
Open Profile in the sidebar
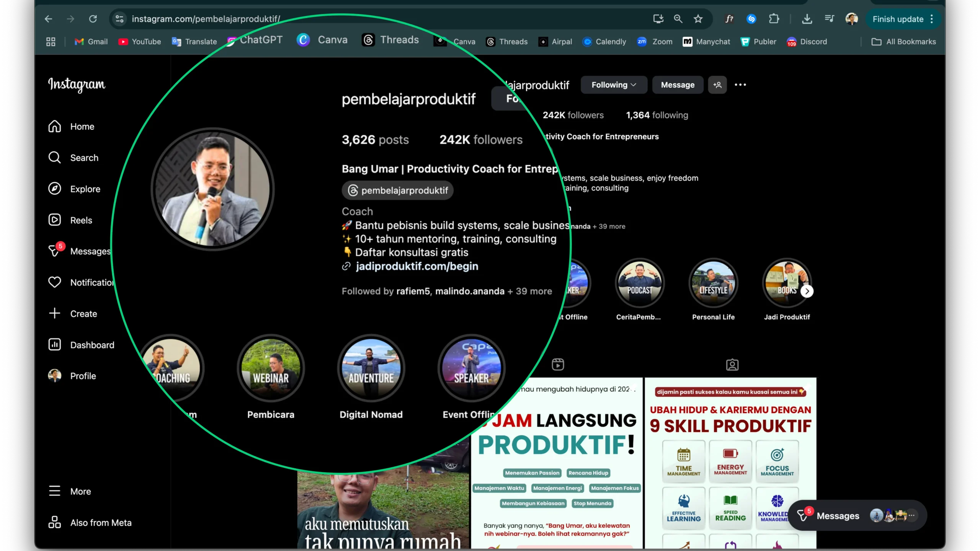[x=72, y=376]
